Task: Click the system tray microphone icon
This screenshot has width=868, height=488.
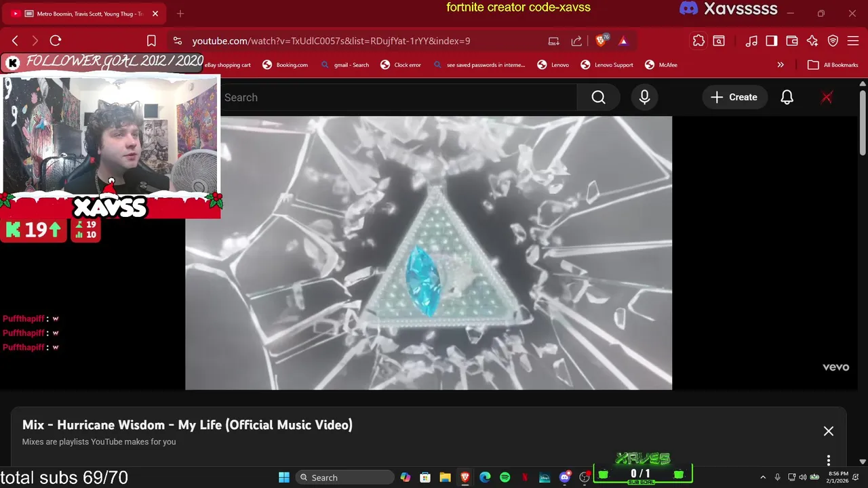Action: [777, 477]
